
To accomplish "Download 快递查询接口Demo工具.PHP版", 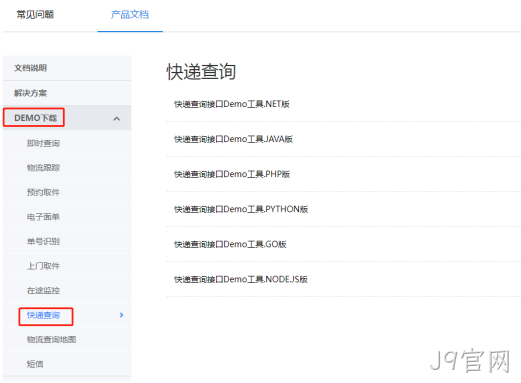I will click(x=232, y=174).
